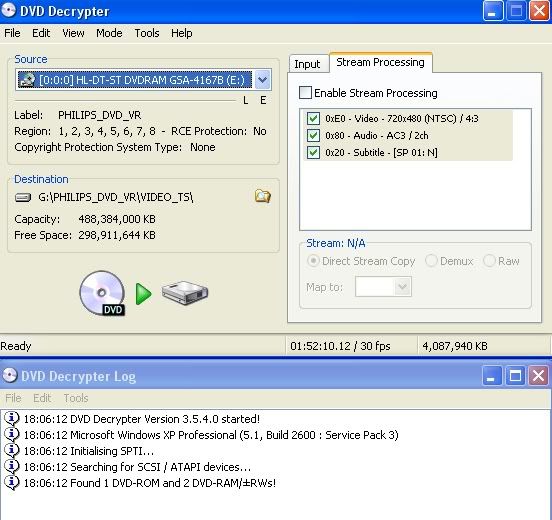
Task: Click DVD Decrypter title bar disc icon
Action: pos(8,11)
